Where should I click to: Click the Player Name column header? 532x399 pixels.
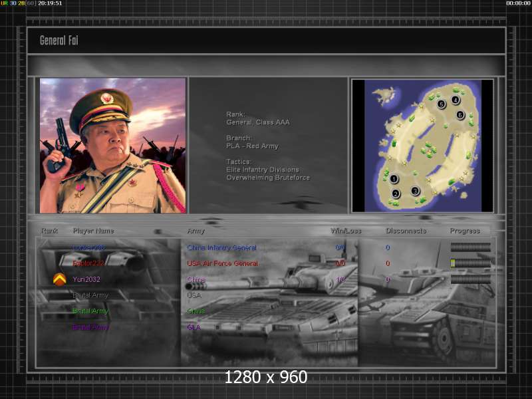point(93,231)
